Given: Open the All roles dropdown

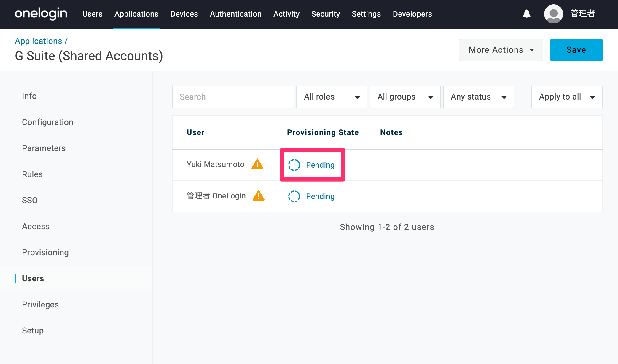Looking at the screenshot, I should tap(332, 97).
